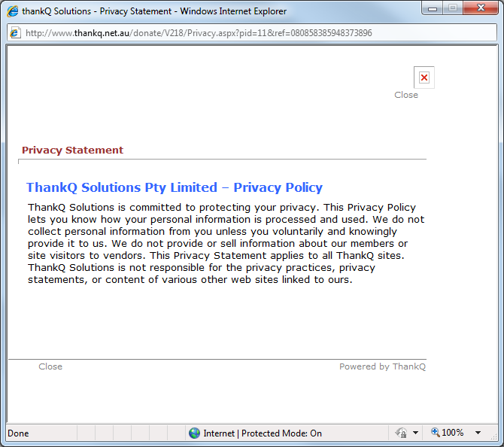The width and height of the screenshot is (504, 447).
Task: Click the Close link under the red X
Action: click(406, 95)
